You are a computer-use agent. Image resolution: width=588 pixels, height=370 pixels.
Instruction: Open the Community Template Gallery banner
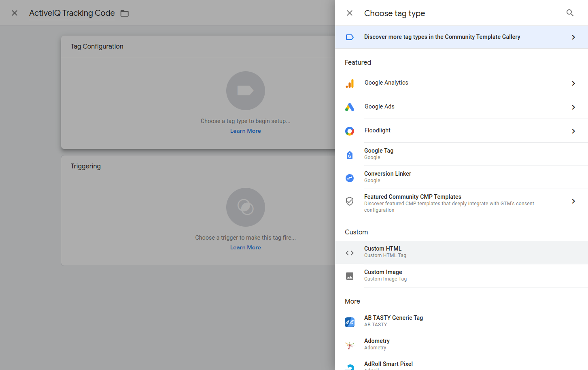[x=461, y=37]
